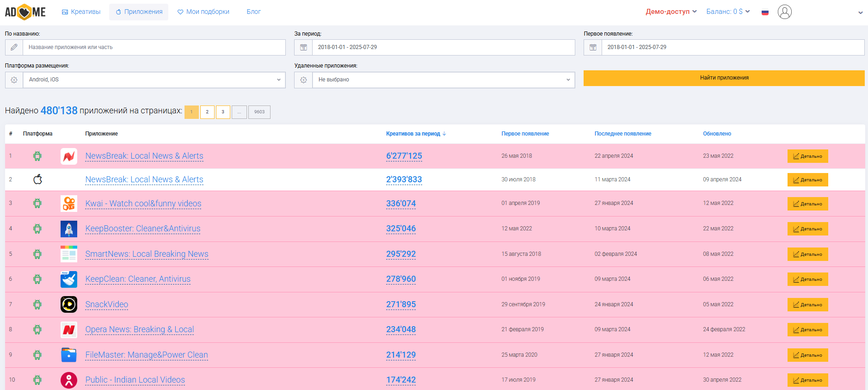868x390 pixels.
Task: Click the Russian flag language icon
Action: (x=765, y=12)
